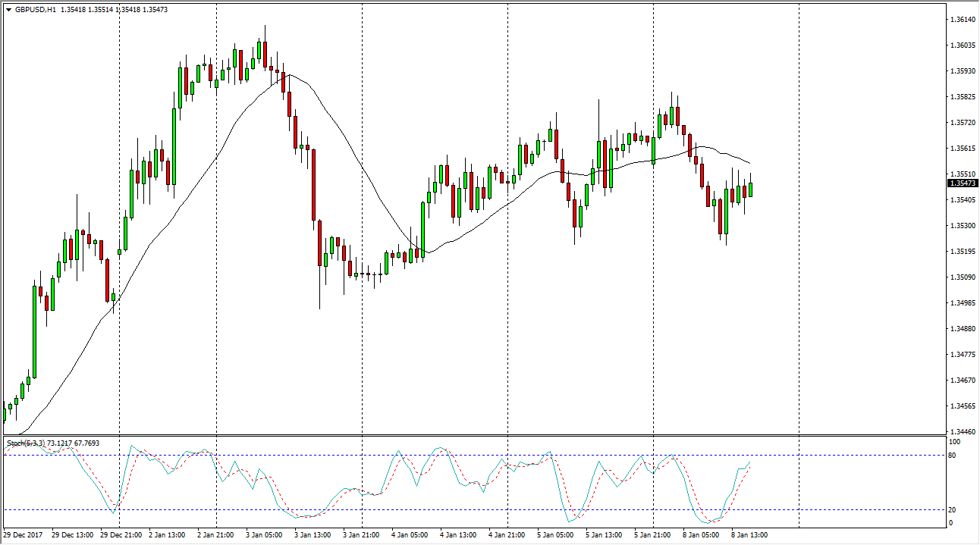This screenshot has height=545, width=980.
Task: Click the 2 Jan 21:00 time label
Action: (x=216, y=535)
